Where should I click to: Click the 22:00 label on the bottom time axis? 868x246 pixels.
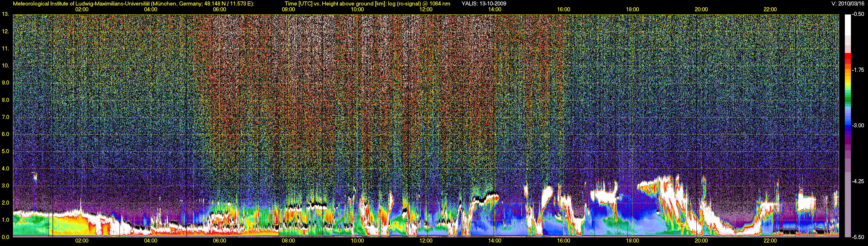(x=770, y=241)
